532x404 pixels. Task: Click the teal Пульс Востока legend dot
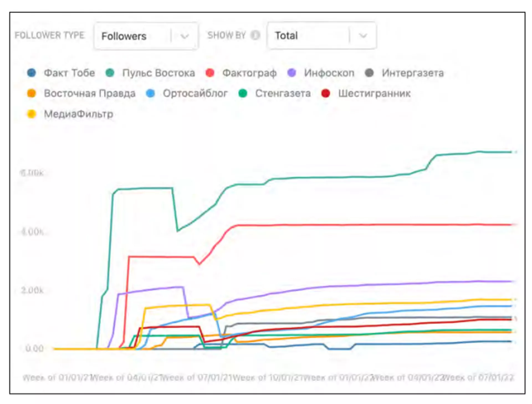(110, 73)
